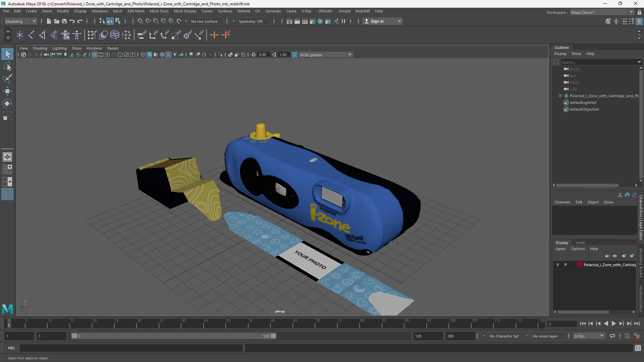Click the MEL command input line
Image resolution: width=644 pixels, height=362 pixels.
131,348
